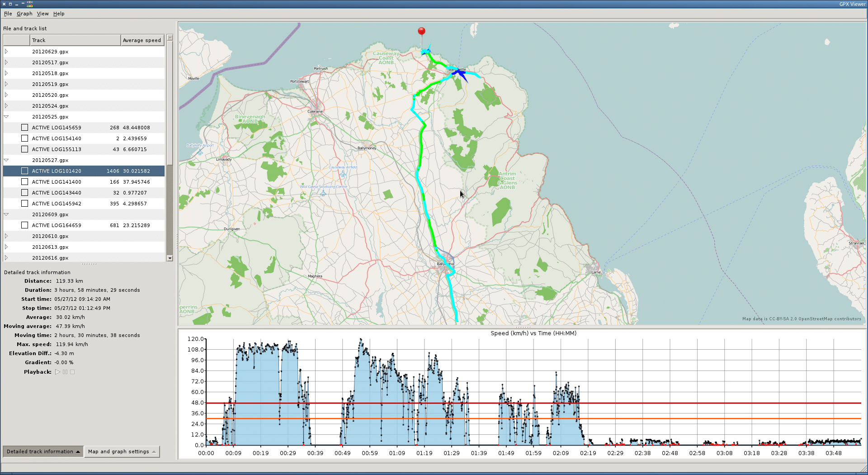This screenshot has width=868, height=475.
Task: Click the scrollbar up arrow in track list
Action: click(170, 38)
